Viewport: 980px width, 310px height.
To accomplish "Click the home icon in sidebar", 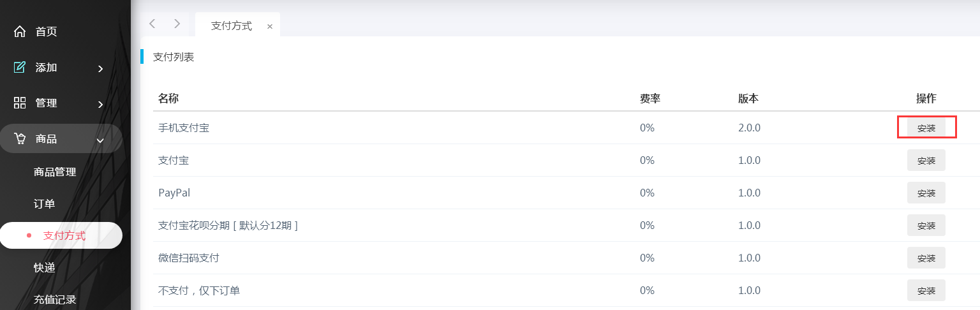I will pyautogui.click(x=20, y=31).
